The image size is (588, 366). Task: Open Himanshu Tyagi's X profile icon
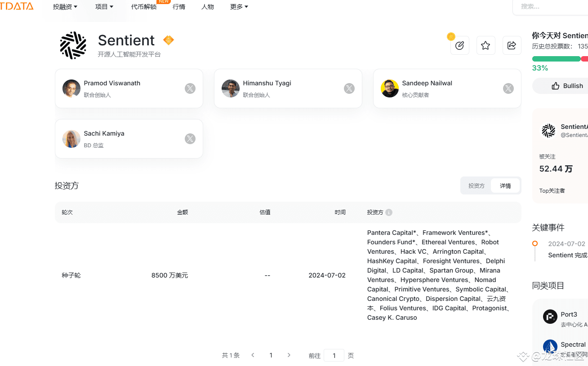tap(349, 88)
